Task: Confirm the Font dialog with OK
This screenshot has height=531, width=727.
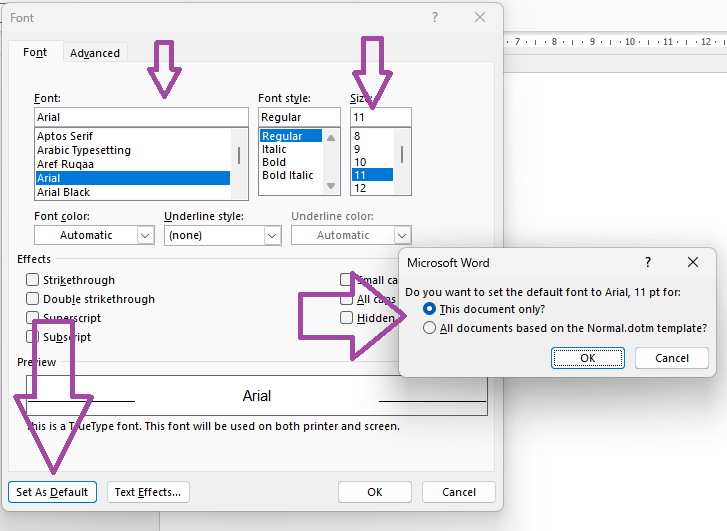Action: [x=375, y=492]
